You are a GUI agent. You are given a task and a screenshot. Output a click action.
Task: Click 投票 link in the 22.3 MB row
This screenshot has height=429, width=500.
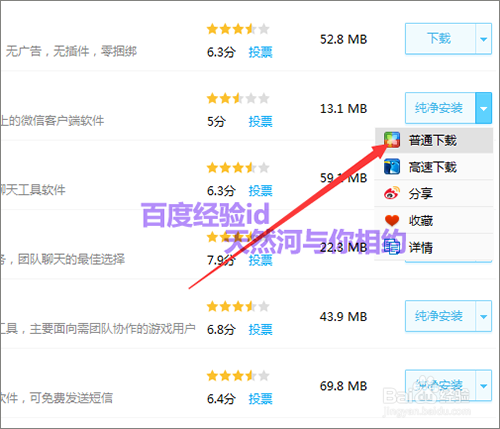point(260,260)
